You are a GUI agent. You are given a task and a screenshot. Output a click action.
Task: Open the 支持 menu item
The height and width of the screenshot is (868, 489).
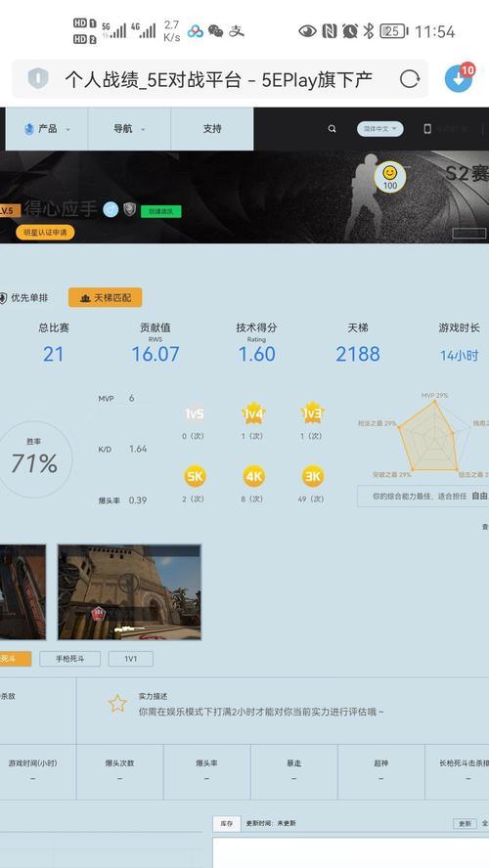pyautogui.click(x=212, y=129)
